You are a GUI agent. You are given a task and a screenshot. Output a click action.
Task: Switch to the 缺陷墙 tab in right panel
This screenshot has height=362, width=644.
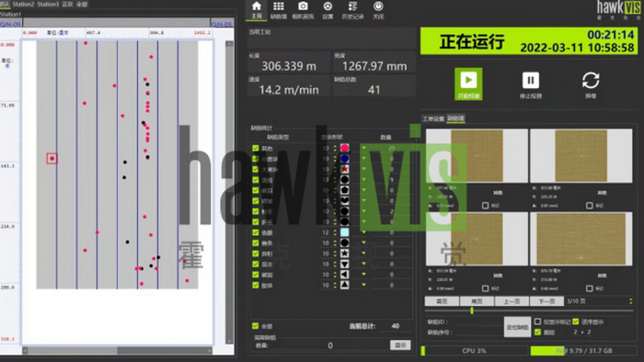click(x=455, y=119)
